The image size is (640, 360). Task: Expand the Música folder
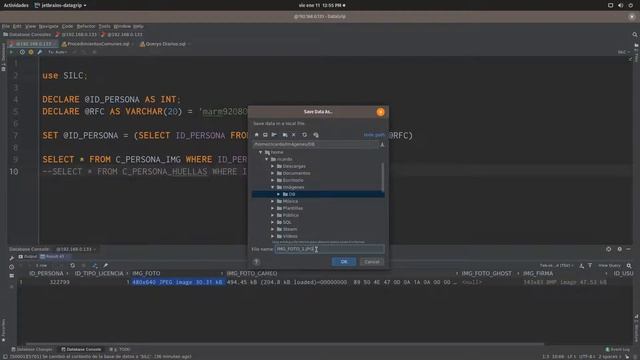click(273, 201)
